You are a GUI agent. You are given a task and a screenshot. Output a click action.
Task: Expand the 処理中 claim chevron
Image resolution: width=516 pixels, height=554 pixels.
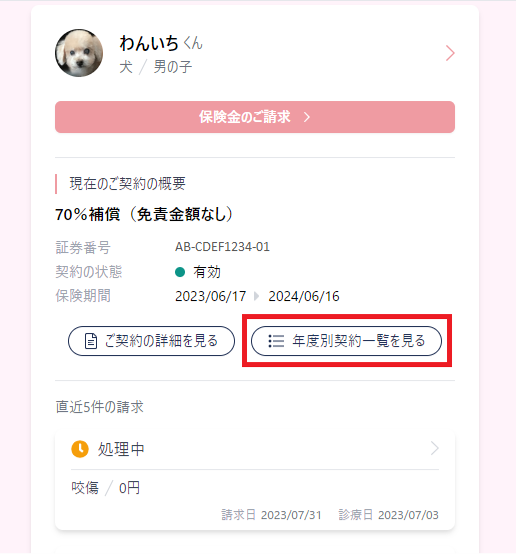click(435, 448)
